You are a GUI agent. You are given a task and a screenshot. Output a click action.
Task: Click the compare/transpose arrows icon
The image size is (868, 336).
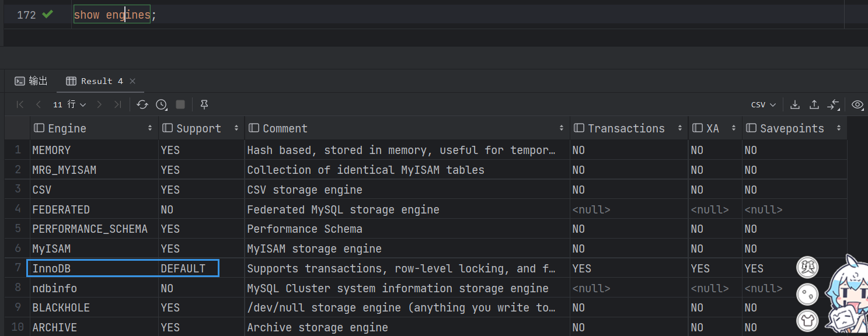pyautogui.click(x=834, y=104)
